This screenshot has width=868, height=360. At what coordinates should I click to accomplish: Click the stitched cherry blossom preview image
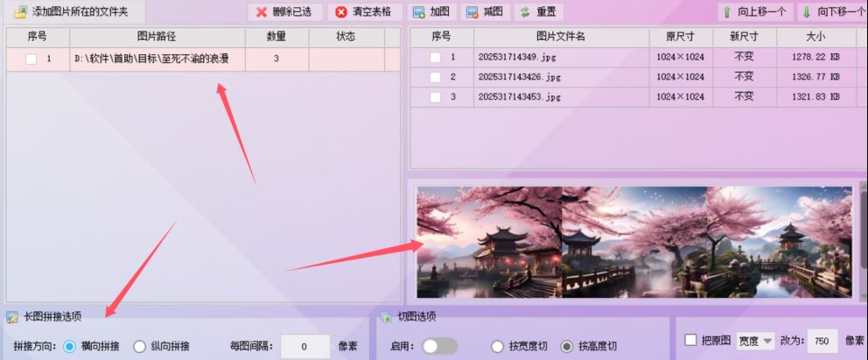pos(633,242)
